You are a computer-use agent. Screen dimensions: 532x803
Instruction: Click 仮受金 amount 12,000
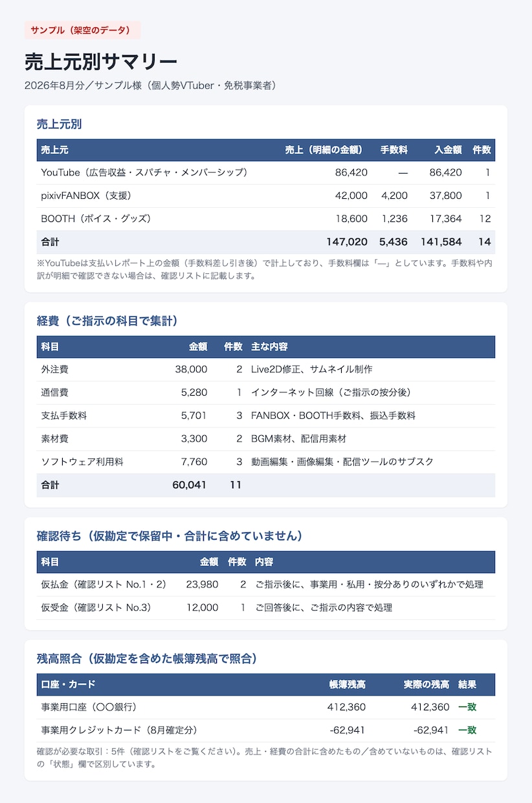click(x=203, y=607)
